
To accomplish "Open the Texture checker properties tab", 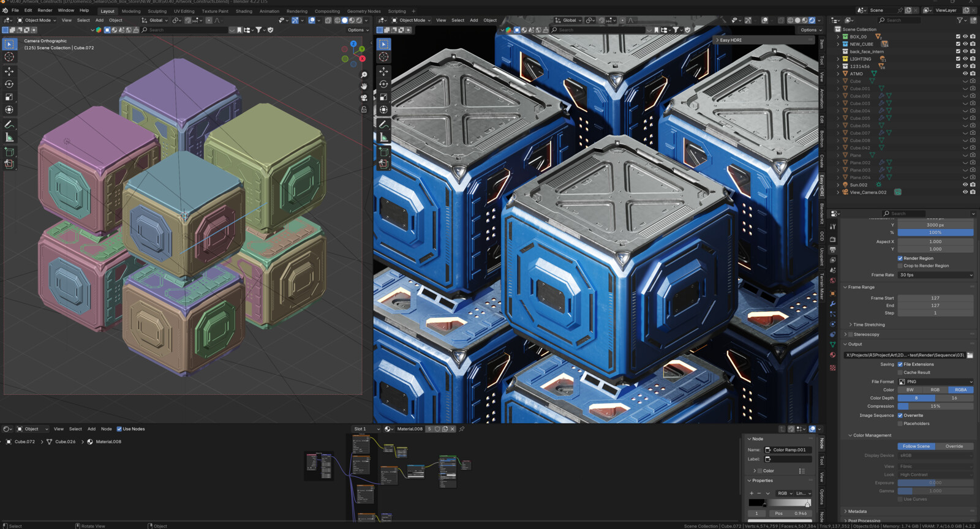I will [833, 368].
